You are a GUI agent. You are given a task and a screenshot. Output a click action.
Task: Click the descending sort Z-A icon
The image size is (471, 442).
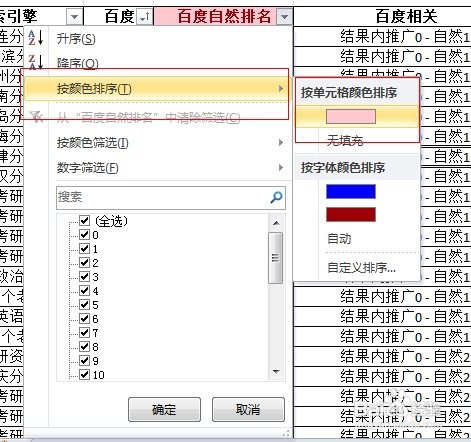click(36, 62)
